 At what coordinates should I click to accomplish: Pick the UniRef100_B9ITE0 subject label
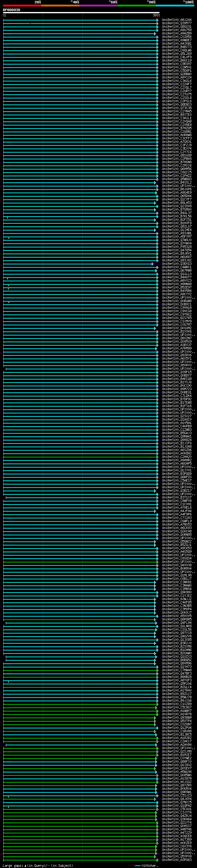pos(177,115)
